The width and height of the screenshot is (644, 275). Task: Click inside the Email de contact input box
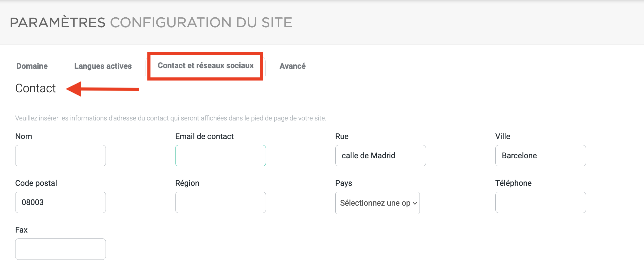pyautogui.click(x=220, y=155)
